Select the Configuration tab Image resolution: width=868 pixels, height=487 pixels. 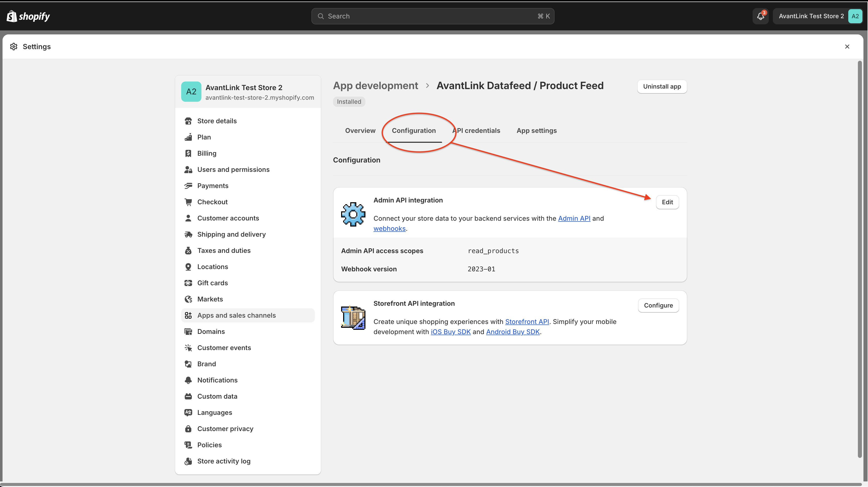(x=414, y=130)
